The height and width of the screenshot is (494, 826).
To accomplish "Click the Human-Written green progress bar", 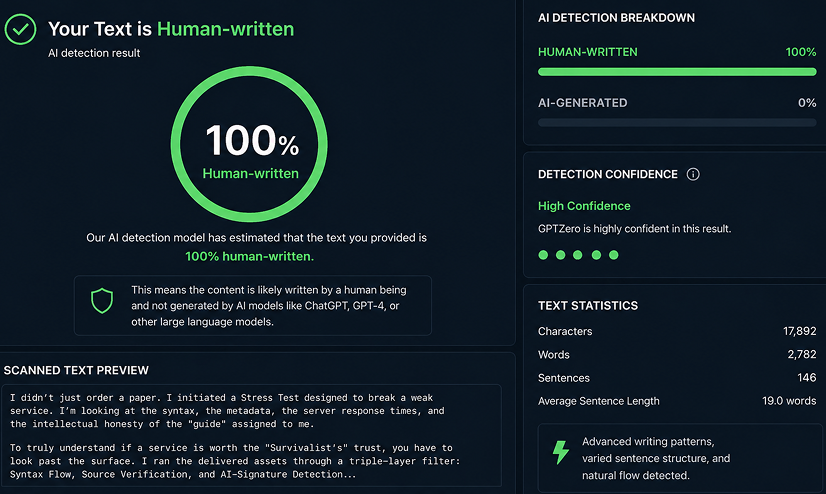I will [x=677, y=72].
